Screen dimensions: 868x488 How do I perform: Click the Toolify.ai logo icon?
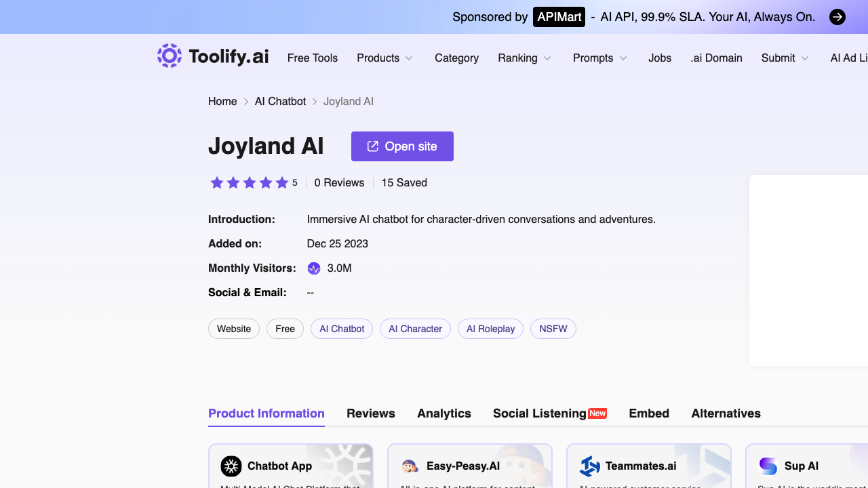coord(170,56)
